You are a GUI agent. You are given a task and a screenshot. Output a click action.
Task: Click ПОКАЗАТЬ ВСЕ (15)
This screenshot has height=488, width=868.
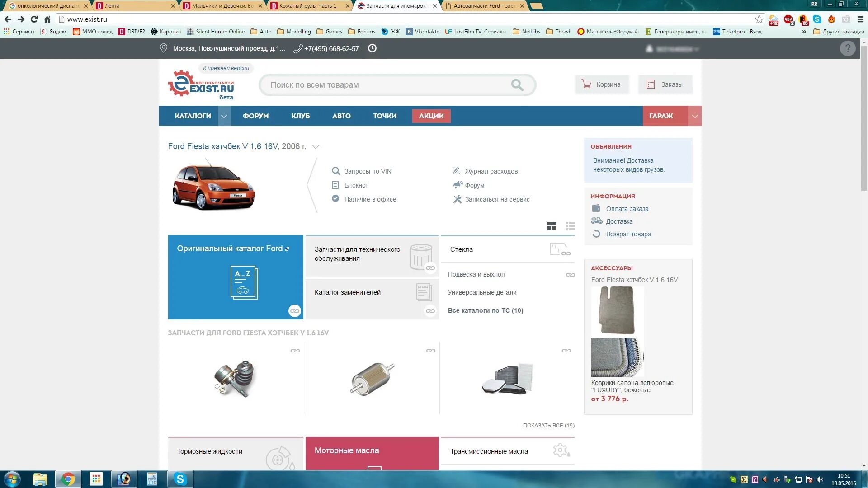[x=548, y=426]
